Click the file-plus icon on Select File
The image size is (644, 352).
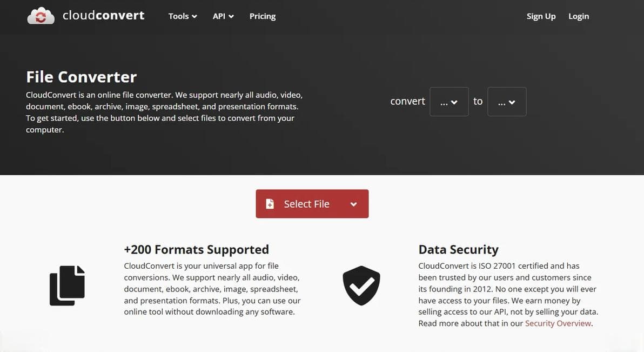coord(270,204)
